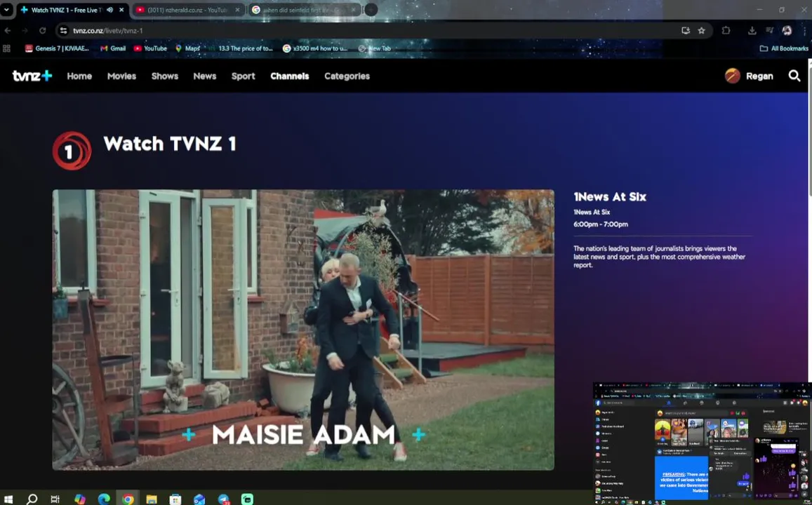Open a new browser tab
Viewport: 812px width, 505px height.
[371, 10]
